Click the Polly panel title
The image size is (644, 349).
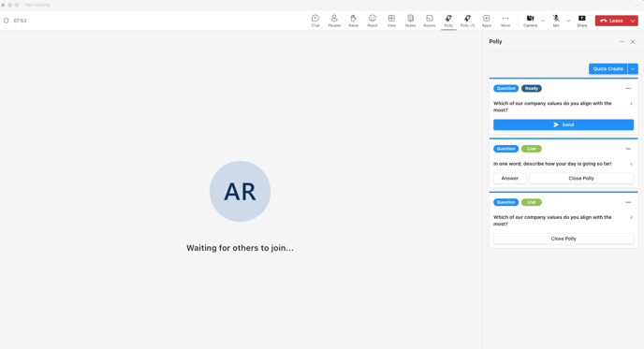pos(495,41)
